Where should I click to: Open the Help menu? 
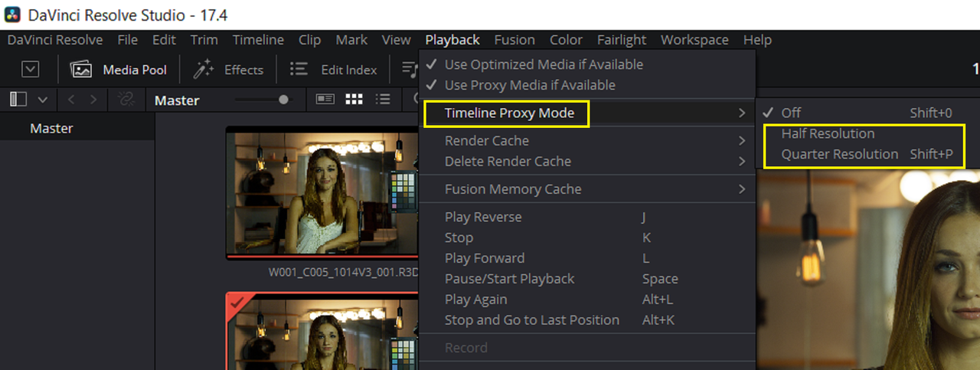click(757, 40)
